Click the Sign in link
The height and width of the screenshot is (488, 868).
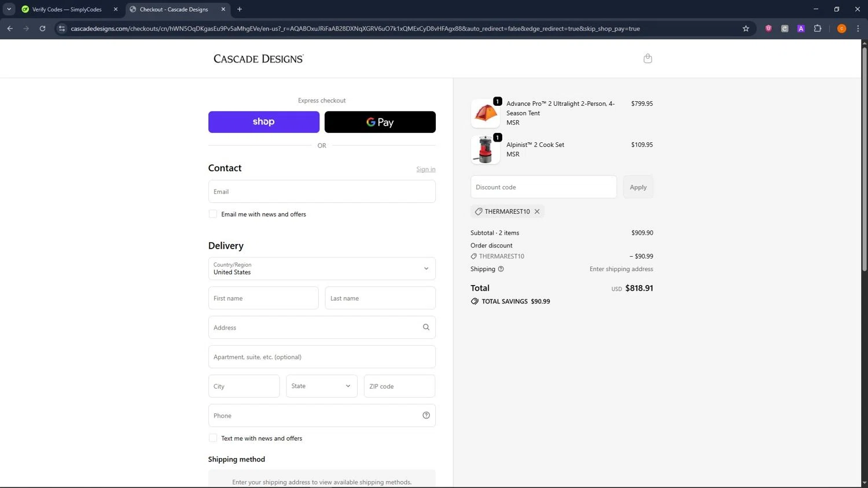tap(426, 169)
